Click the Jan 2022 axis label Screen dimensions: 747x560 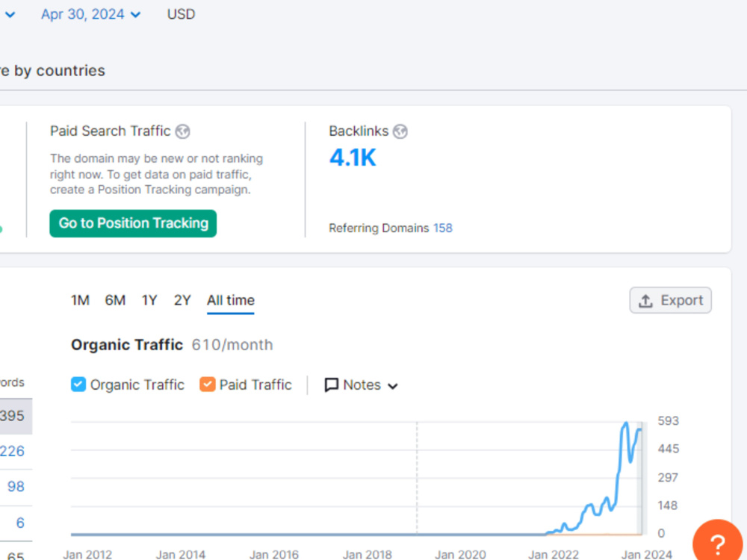[x=554, y=554]
